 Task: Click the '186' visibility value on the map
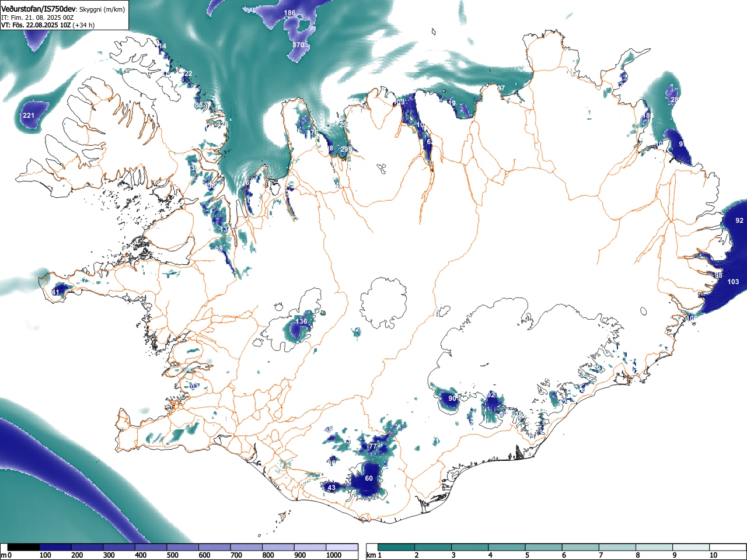click(x=289, y=13)
